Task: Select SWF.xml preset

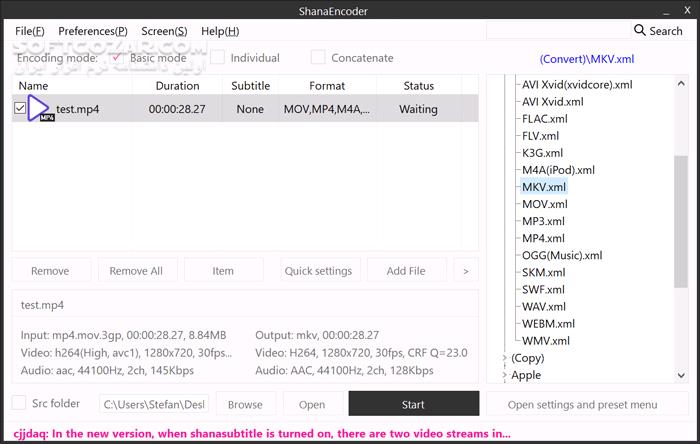Action: click(x=543, y=290)
